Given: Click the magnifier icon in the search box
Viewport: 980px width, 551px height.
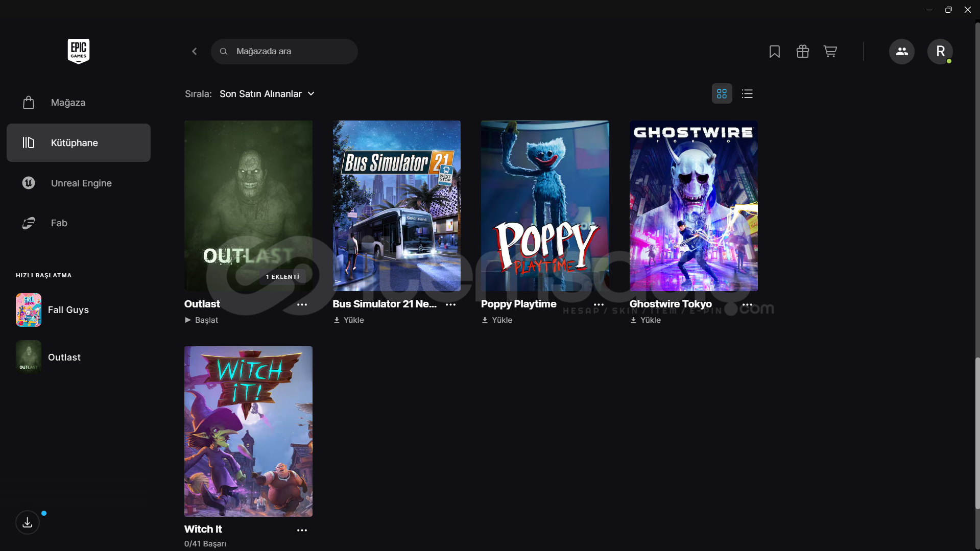Looking at the screenshot, I should (224, 52).
